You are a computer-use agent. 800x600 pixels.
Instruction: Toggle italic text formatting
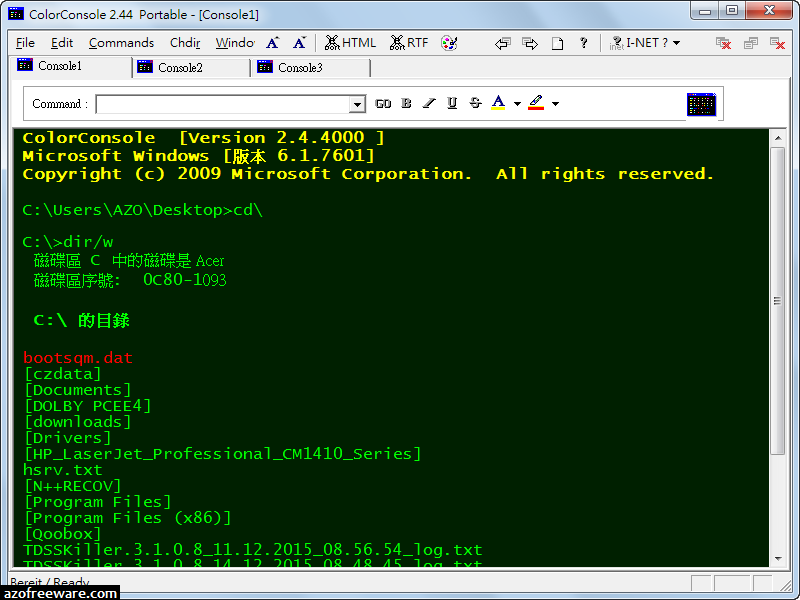(x=429, y=104)
